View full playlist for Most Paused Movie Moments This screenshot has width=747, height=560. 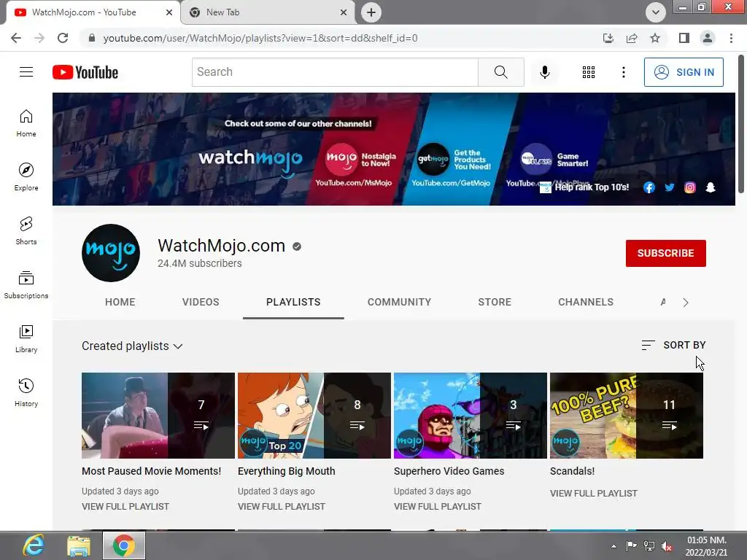tap(125, 507)
